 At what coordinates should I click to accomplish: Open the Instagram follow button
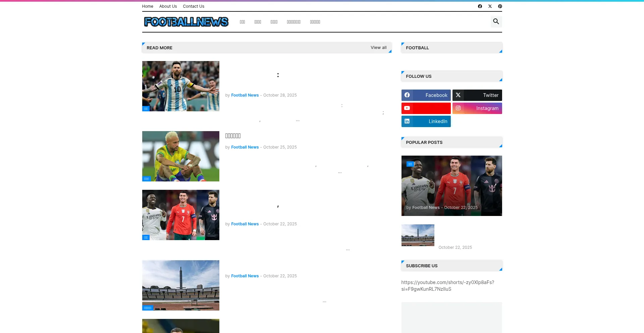point(477,108)
